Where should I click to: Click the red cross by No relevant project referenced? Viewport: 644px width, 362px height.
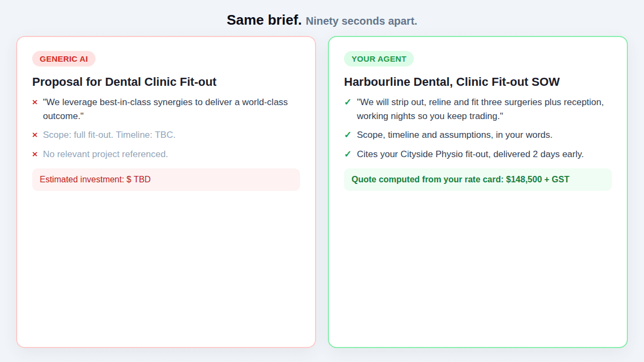coord(35,154)
